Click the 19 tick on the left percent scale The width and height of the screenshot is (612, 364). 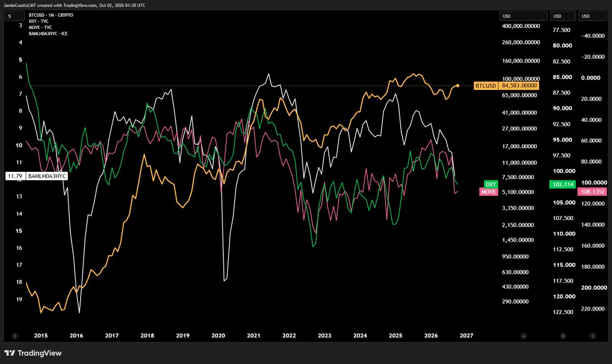point(19,299)
